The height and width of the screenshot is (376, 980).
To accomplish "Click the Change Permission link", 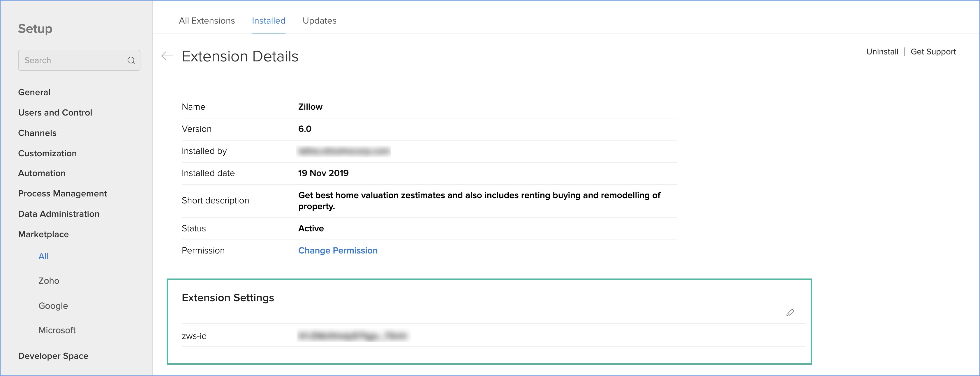I will tap(337, 251).
